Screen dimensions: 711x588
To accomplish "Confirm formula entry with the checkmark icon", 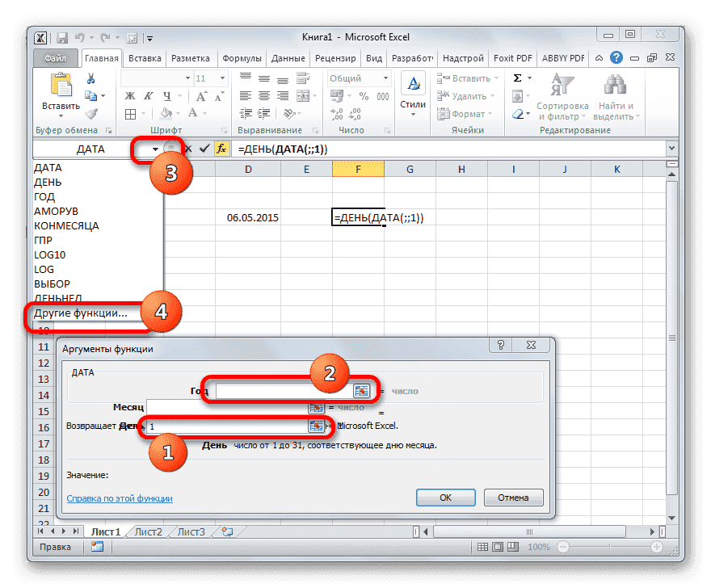I will point(204,149).
